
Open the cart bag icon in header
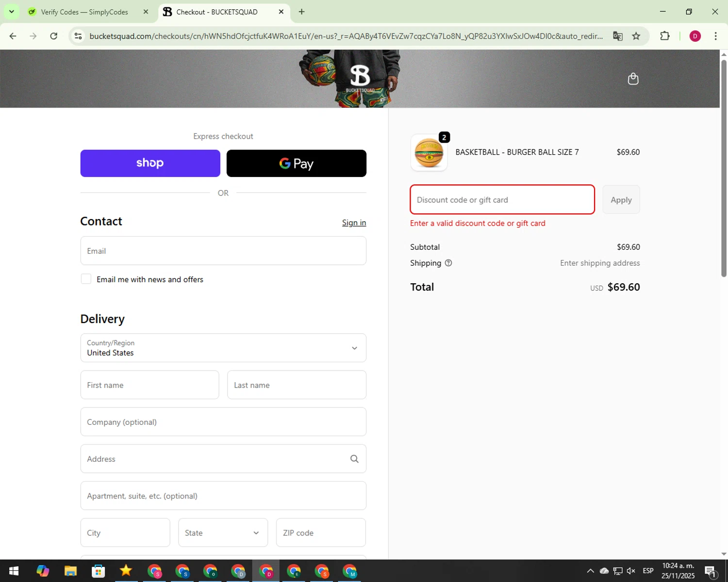633,79
